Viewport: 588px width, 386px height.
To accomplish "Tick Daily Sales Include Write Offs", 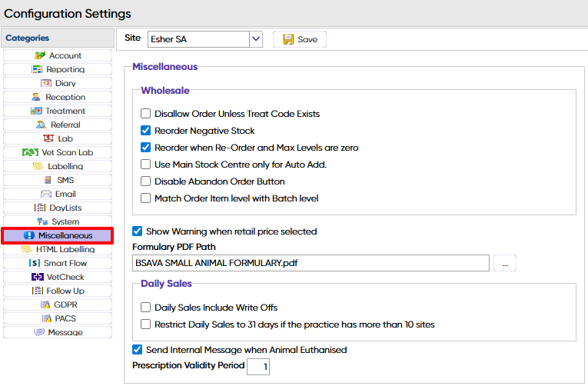I will pyautogui.click(x=146, y=308).
